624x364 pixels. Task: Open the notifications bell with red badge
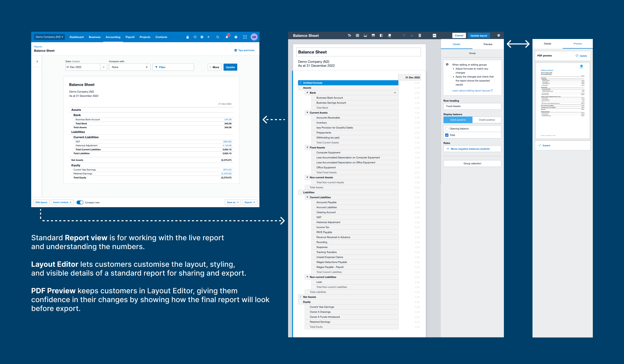227,37
